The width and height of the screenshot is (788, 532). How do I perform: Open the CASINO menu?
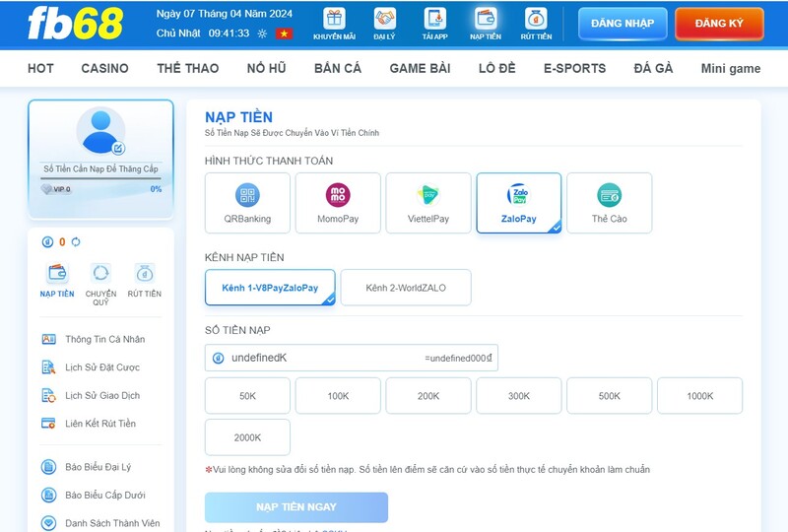pyautogui.click(x=105, y=68)
